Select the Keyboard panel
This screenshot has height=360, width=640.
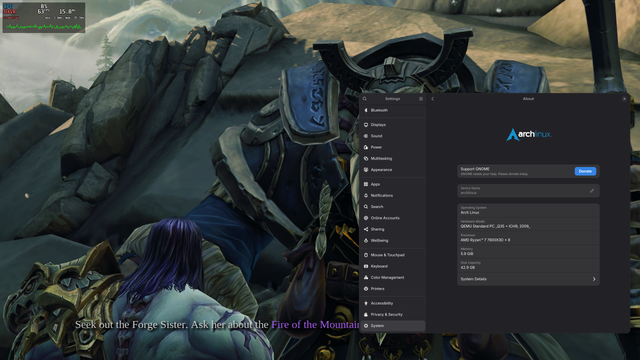click(x=393, y=266)
